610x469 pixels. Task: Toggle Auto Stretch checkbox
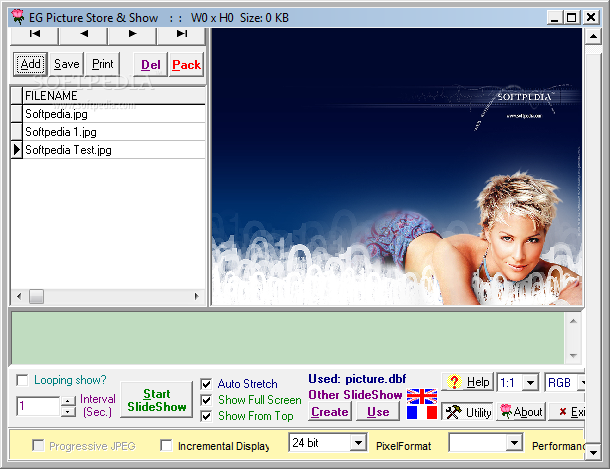coord(206,384)
